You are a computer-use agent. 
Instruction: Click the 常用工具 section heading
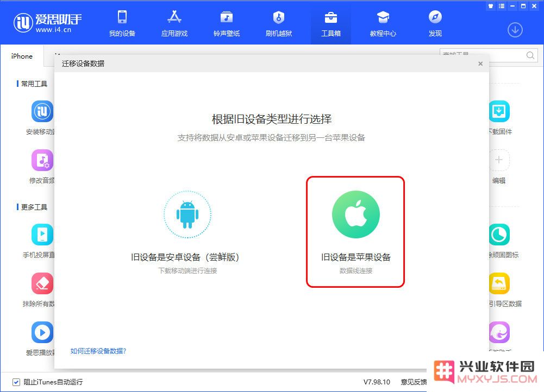coord(34,84)
